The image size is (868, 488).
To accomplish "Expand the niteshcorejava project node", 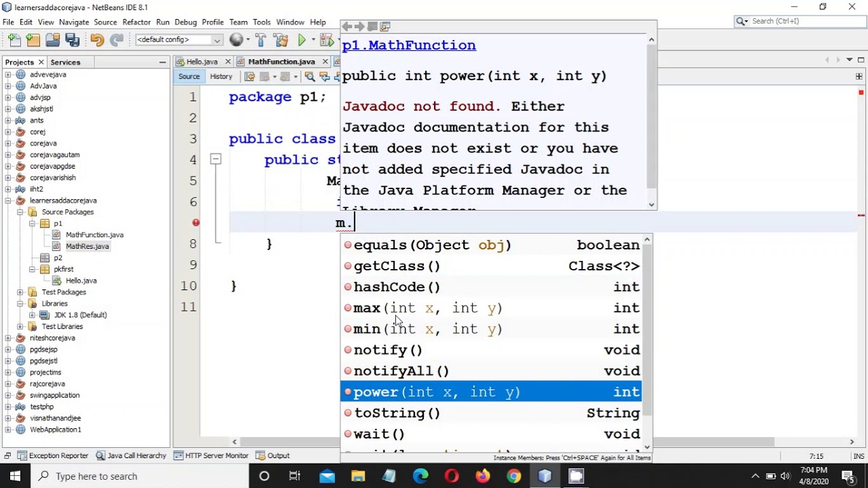I will point(9,338).
